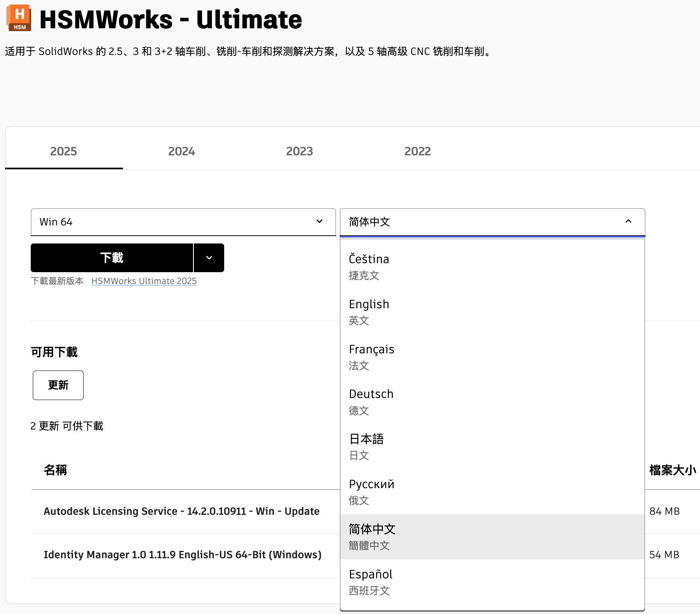Click the black 下載 download button

pyautogui.click(x=112, y=258)
